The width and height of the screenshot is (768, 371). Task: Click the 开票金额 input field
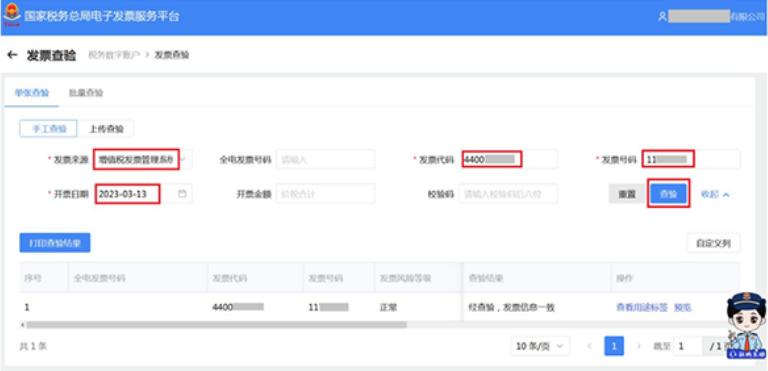326,194
